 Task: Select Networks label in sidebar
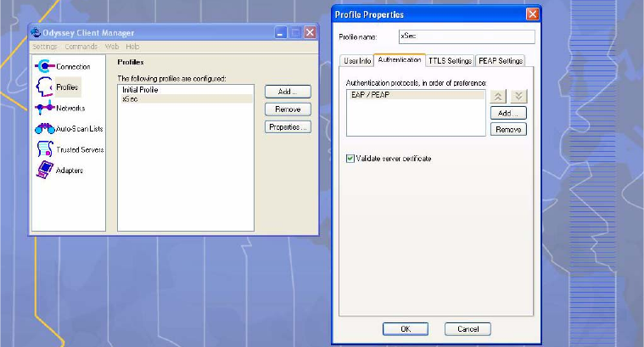(70, 108)
